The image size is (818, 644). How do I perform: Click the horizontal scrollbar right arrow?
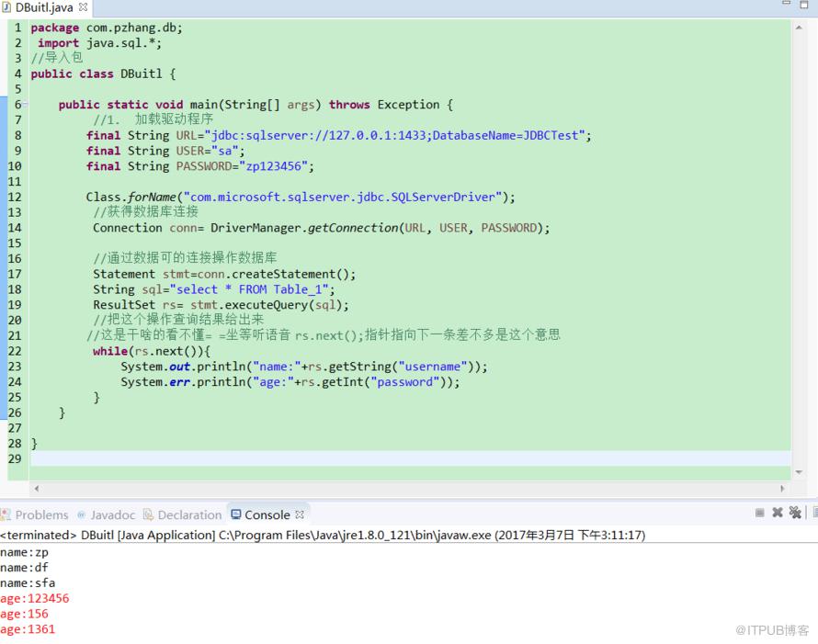click(782, 489)
